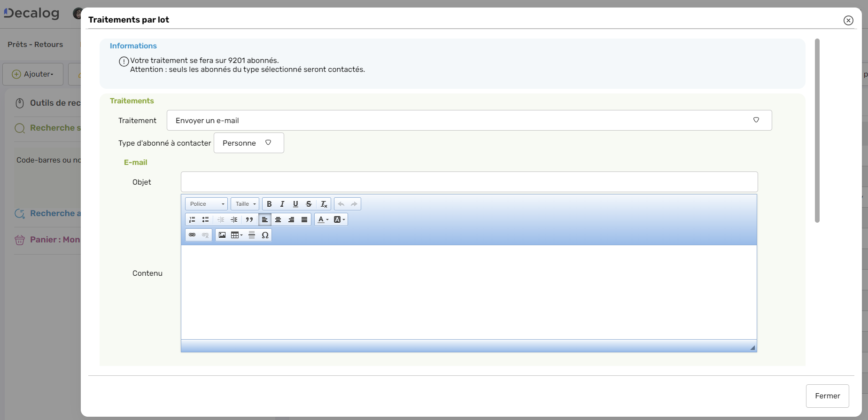Open the Police font dropdown

(207, 204)
